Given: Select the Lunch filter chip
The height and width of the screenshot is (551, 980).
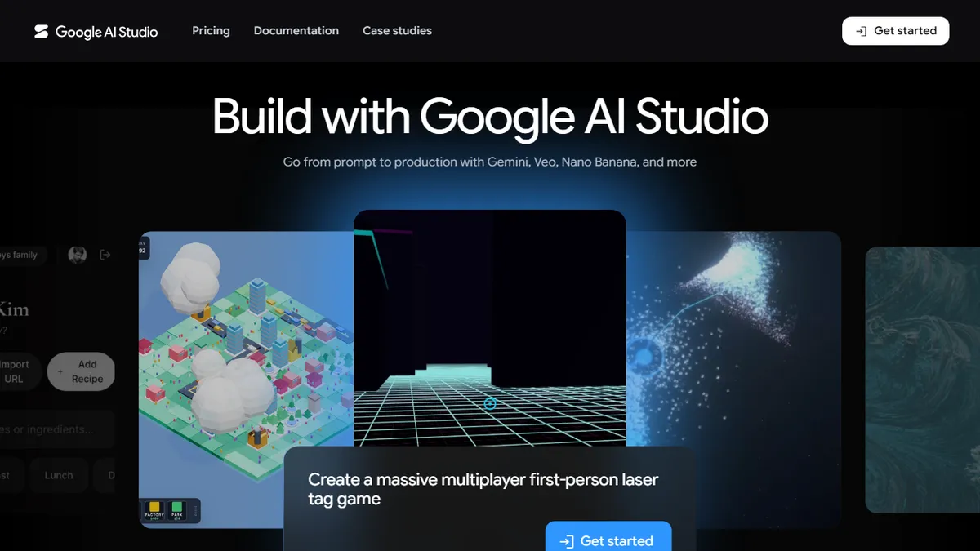Looking at the screenshot, I should pyautogui.click(x=59, y=475).
